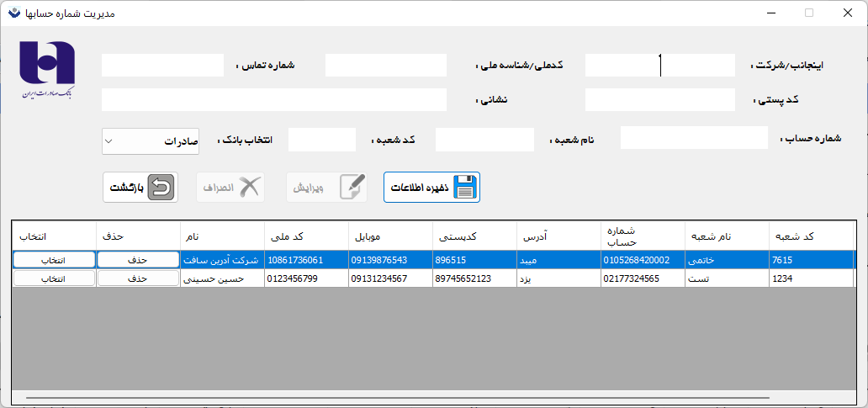This screenshot has height=408, width=868.
Task: Click انتخاب button for حسین حسینی row
Action: tap(54, 278)
